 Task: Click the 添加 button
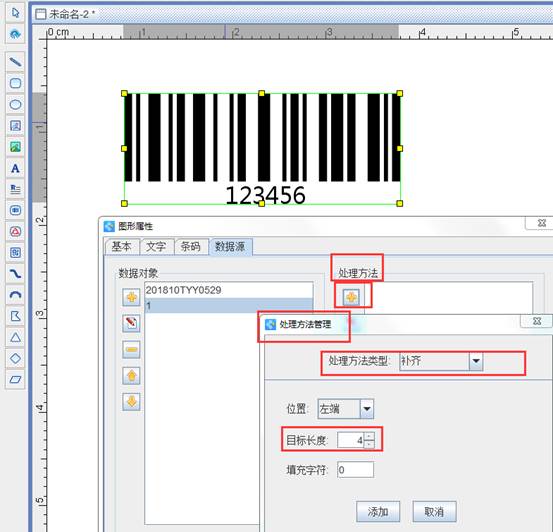378,511
